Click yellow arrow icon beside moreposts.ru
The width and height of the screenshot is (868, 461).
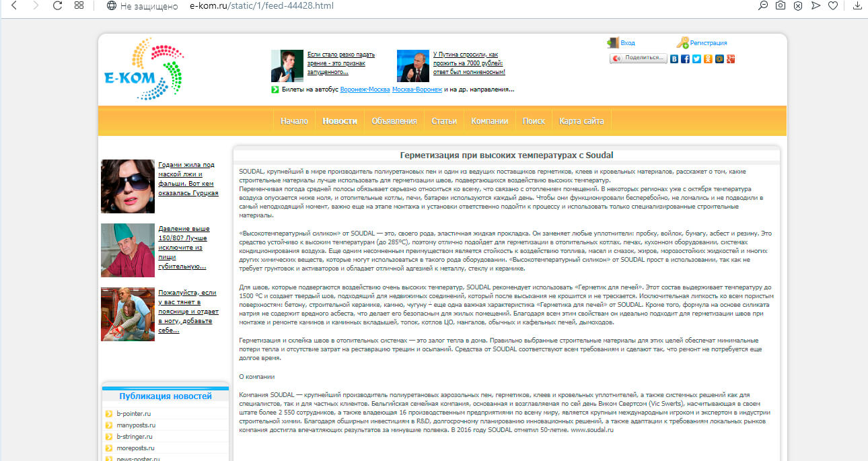[109, 448]
